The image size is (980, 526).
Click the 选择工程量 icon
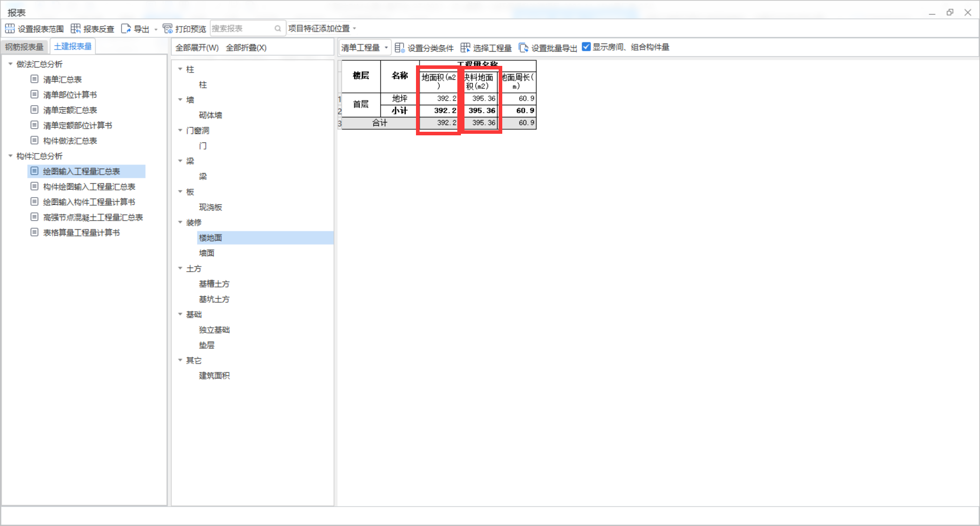[x=465, y=47]
